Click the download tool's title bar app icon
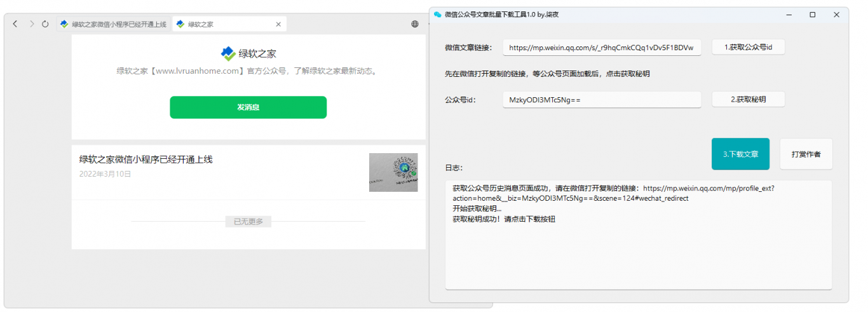Image resolution: width=868 pixels, height=312 pixels. tap(438, 14)
